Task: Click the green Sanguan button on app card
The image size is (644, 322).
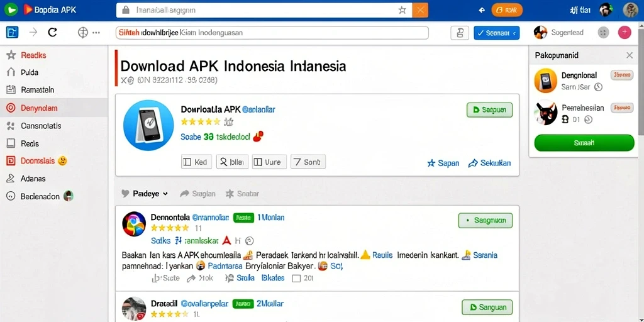Action: (489, 110)
